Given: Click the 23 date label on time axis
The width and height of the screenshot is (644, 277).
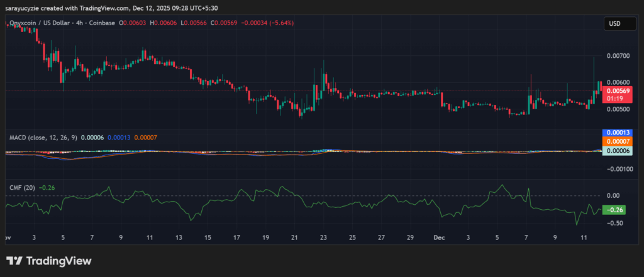Looking at the screenshot, I should point(323,238).
